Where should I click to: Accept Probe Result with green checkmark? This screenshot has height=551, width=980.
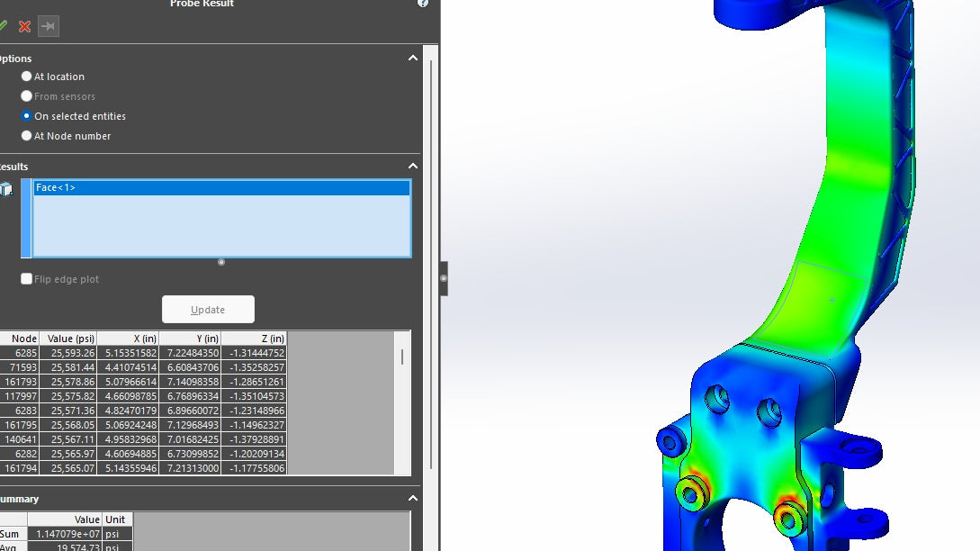coord(3,26)
